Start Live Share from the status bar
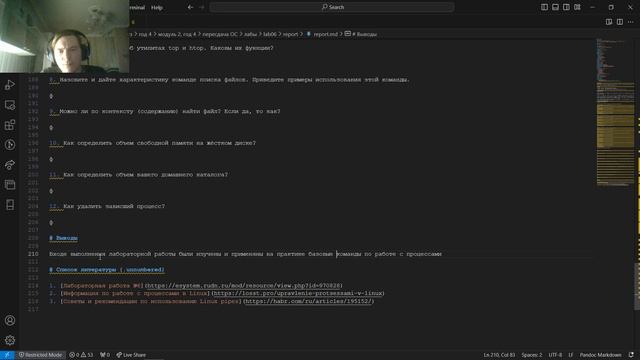Screen dimensions: 640x360 coord(131,355)
